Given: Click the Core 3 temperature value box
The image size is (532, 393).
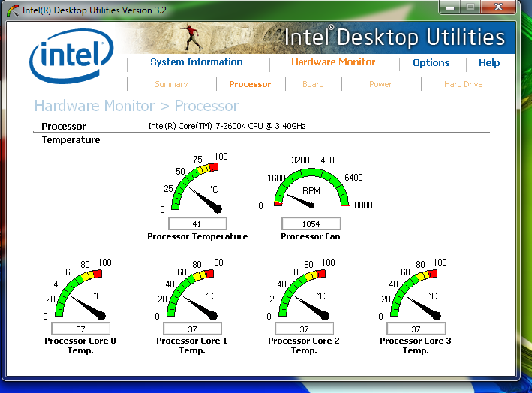Looking at the screenshot, I should [416, 329].
